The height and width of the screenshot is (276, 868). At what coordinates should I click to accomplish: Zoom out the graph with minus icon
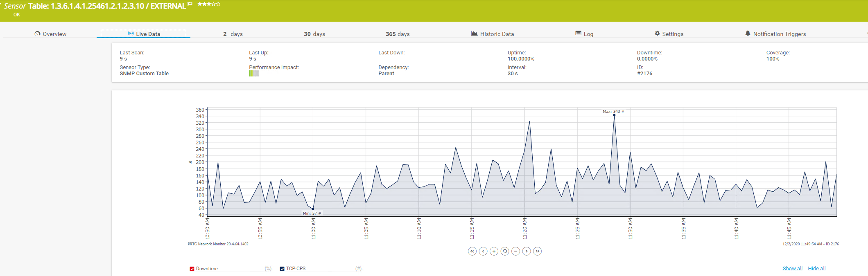click(516, 251)
